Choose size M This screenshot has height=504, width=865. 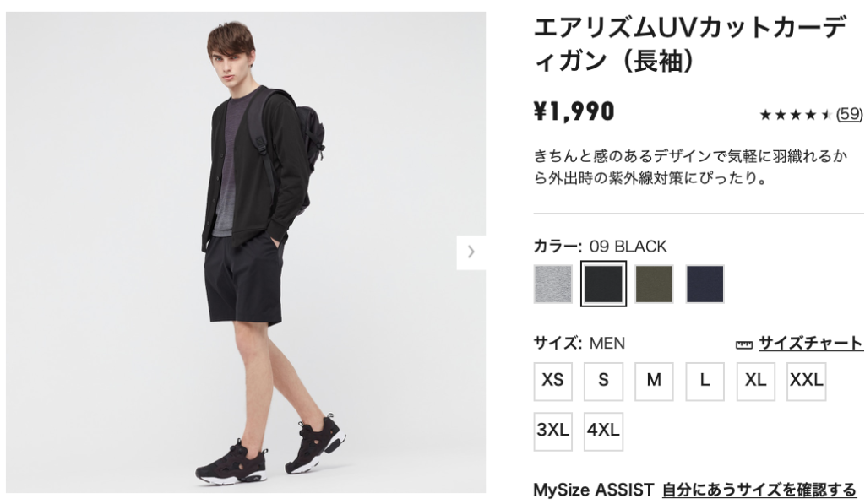[x=655, y=381]
